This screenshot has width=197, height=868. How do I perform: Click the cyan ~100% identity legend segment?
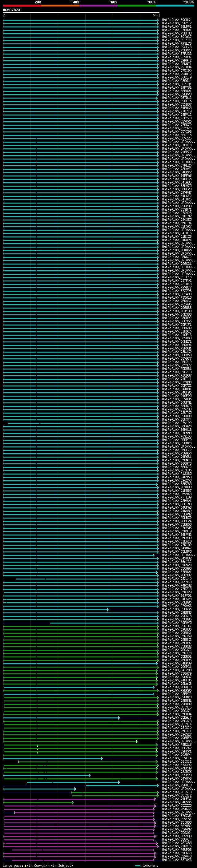[175, 6]
